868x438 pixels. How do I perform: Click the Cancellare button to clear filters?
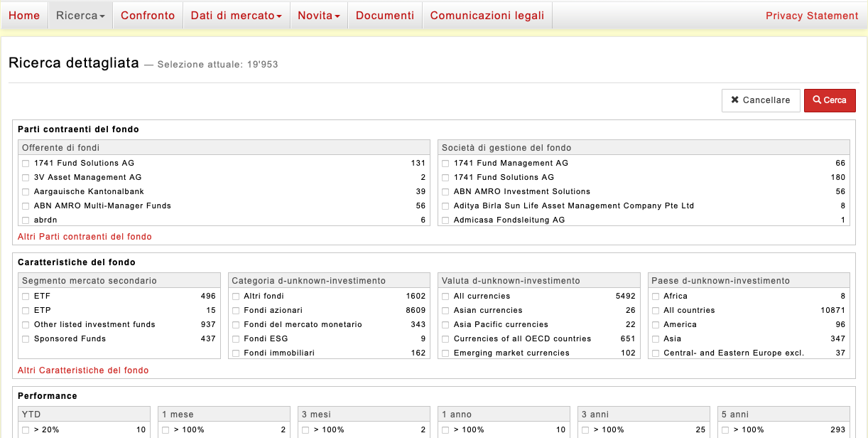(761, 100)
